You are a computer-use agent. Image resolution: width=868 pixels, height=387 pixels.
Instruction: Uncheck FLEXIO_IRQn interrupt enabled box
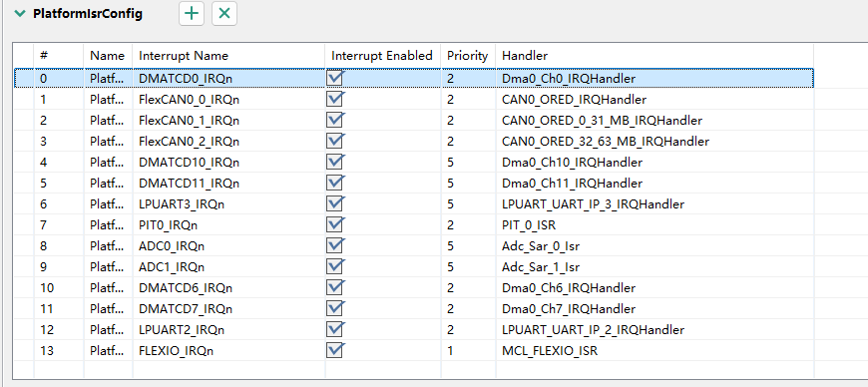pos(335,350)
